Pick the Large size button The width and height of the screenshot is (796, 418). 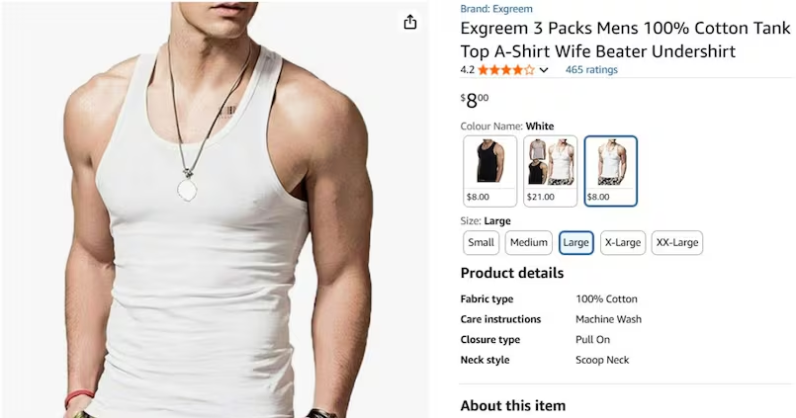tap(576, 243)
